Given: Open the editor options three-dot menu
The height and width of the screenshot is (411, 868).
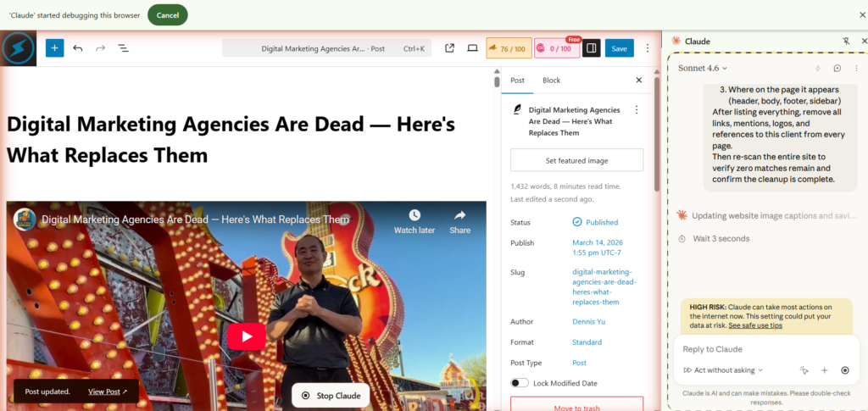Looking at the screenshot, I should 647,48.
